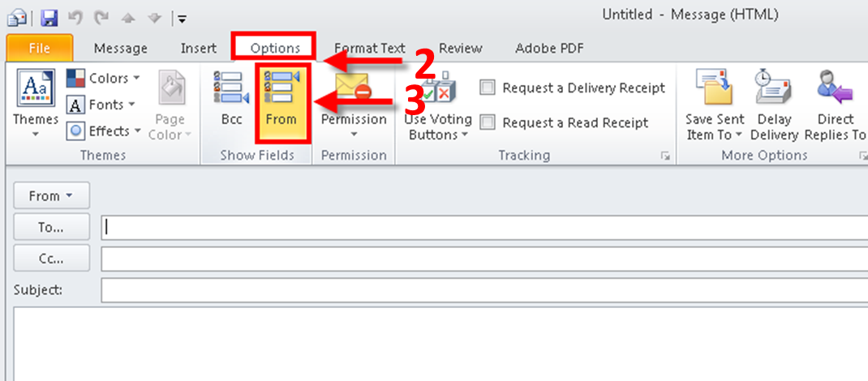Switch to the Insert tab
The width and height of the screenshot is (868, 381).
tap(198, 49)
